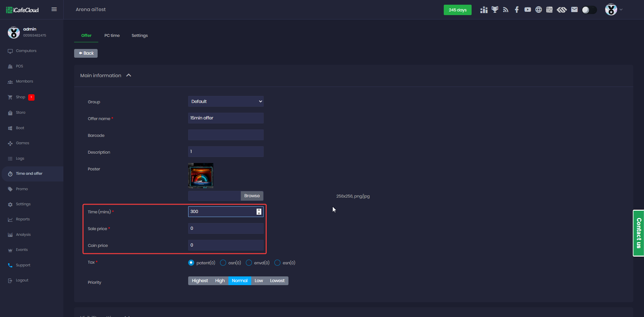
Task: Switch to the PC time tab
Action: [112, 36]
